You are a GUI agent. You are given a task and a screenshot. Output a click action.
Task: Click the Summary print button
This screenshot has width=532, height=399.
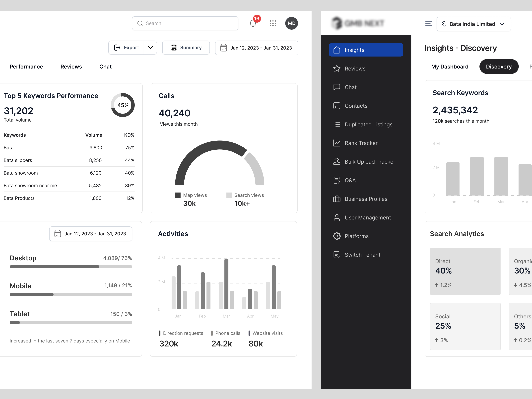186,47
